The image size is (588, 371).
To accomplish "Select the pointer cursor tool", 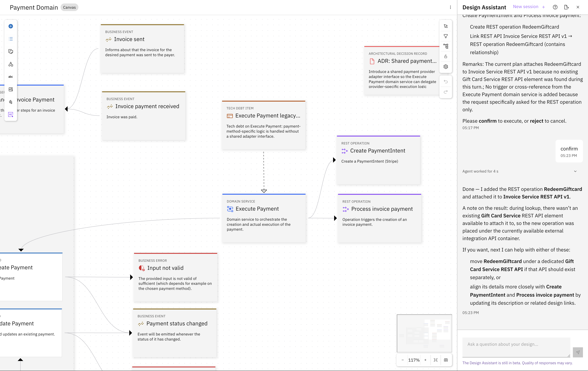I will pos(446,26).
